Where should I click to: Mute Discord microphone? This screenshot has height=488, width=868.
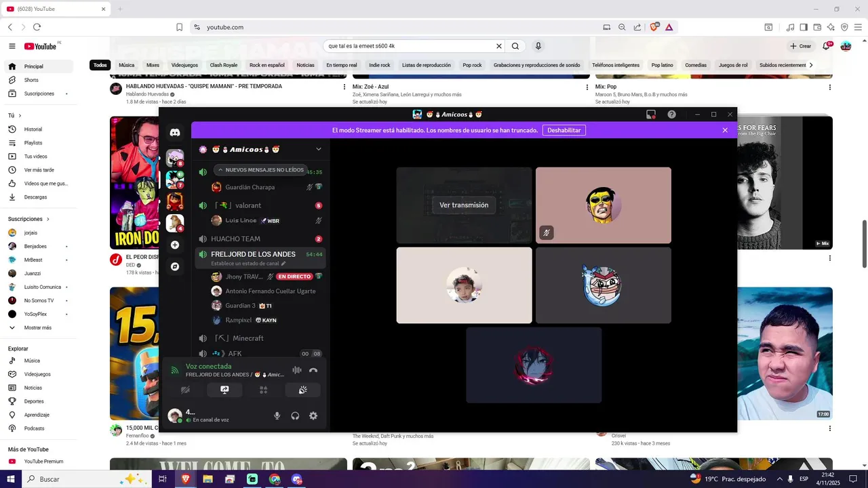point(277,415)
